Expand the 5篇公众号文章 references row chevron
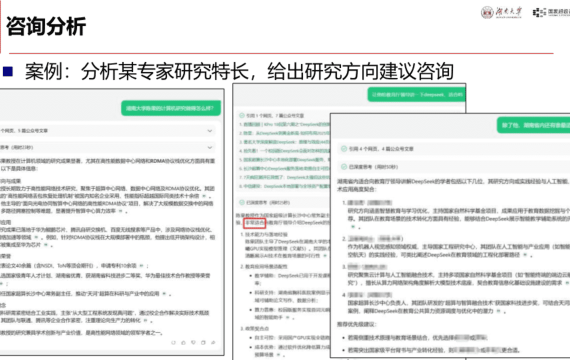This screenshot has width=570, height=360. coord(210,131)
